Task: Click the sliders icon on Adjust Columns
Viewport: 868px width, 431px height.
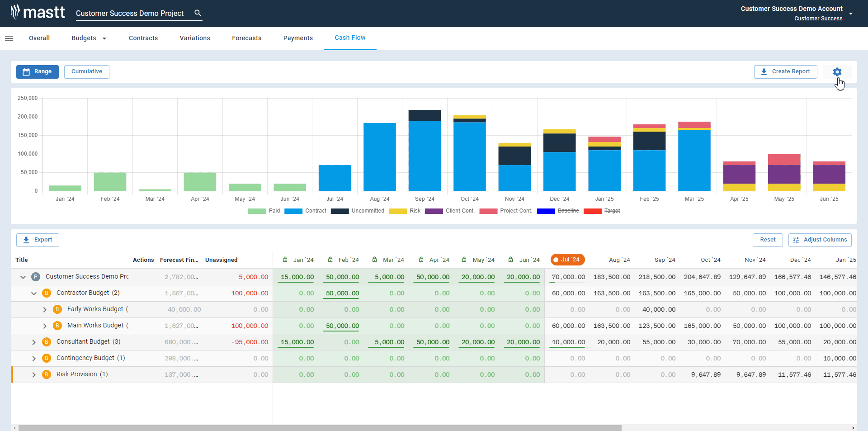Action: pyautogui.click(x=796, y=240)
